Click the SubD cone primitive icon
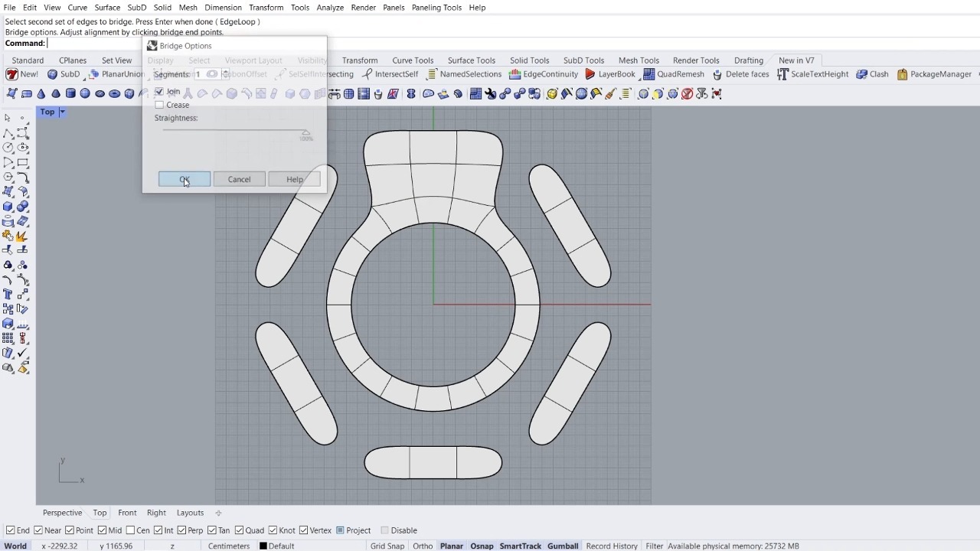The width and height of the screenshot is (980, 551). (41, 93)
